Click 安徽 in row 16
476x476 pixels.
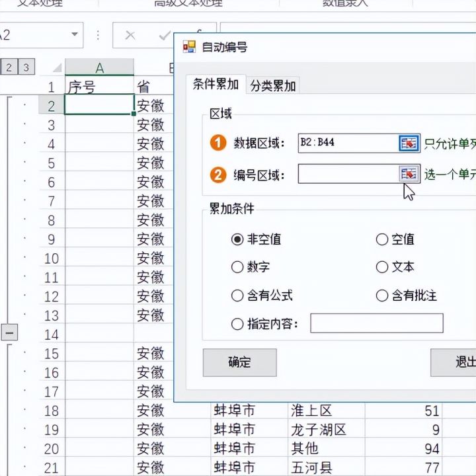click(x=151, y=373)
